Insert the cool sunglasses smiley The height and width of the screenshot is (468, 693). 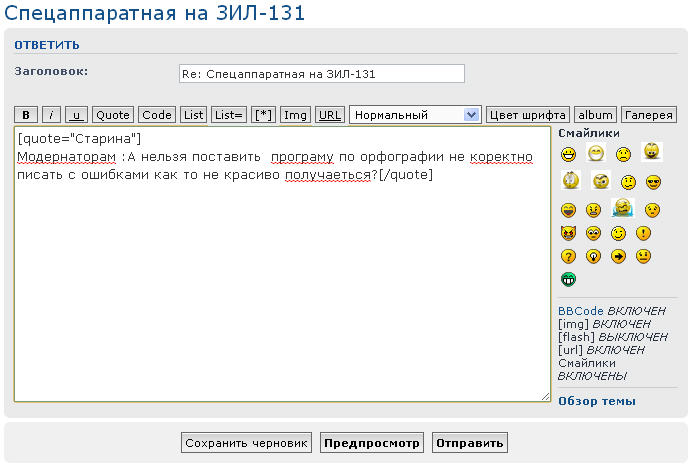653,182
